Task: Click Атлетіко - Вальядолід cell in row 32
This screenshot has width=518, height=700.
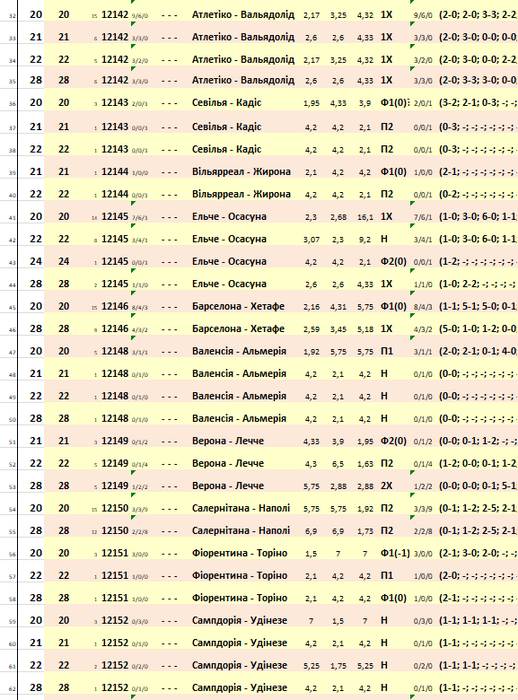Action: [243, 15]
